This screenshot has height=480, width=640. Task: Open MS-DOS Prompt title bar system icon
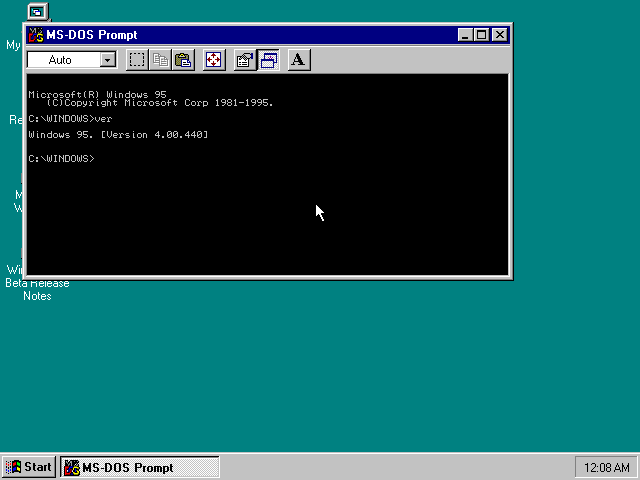(x=36, y=35)
